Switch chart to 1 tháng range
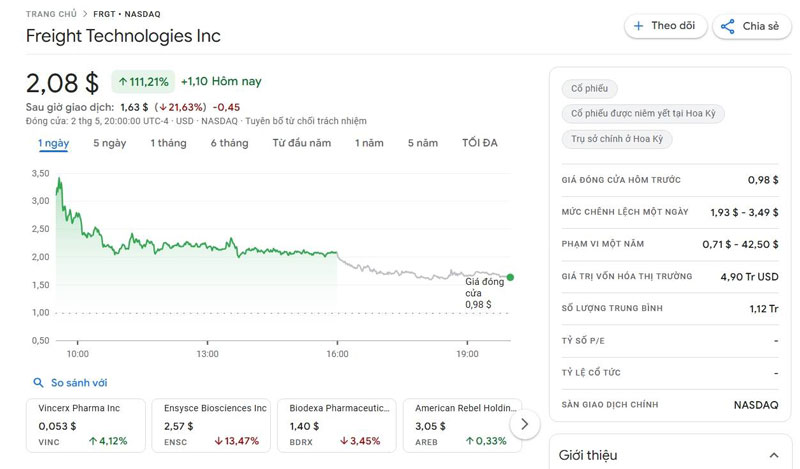Screen dimensions: 800x469 click(168, 143)
